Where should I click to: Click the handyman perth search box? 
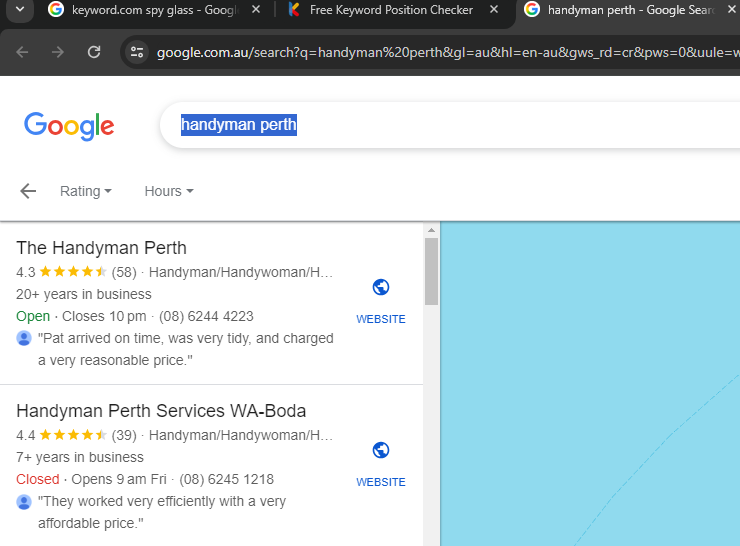(450, 125)
